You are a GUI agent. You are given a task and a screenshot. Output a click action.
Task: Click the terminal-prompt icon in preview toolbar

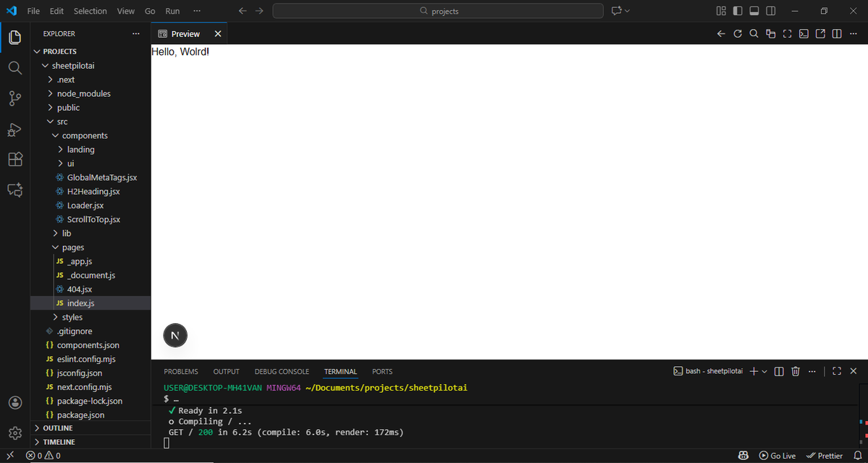click(804, 34)
